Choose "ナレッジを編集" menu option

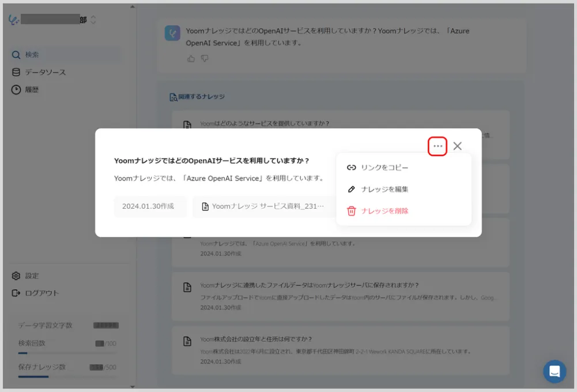point(384,189)
